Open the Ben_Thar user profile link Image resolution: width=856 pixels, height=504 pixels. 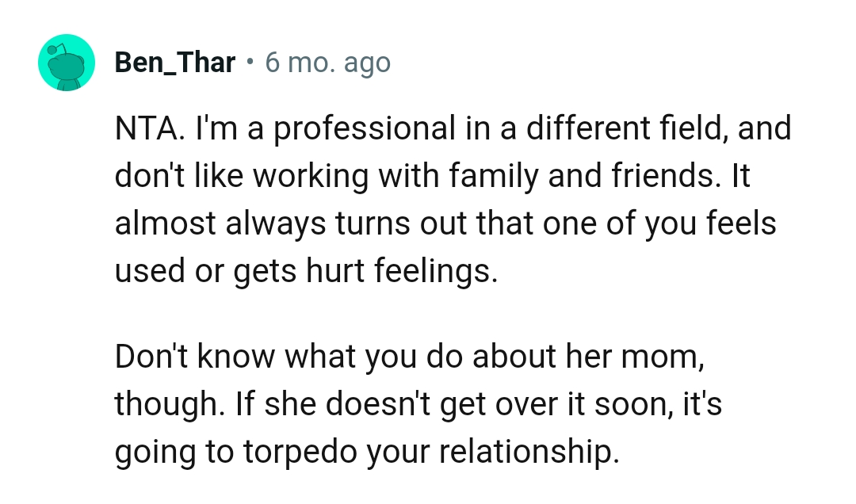click(x=174, y=63)
